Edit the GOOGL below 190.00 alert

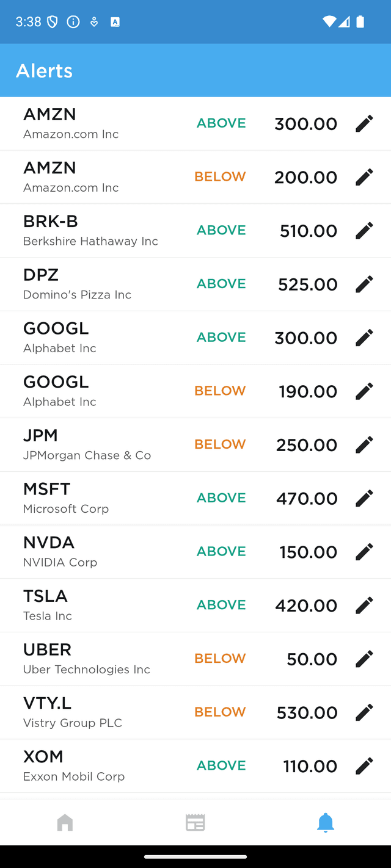[364, 391]
